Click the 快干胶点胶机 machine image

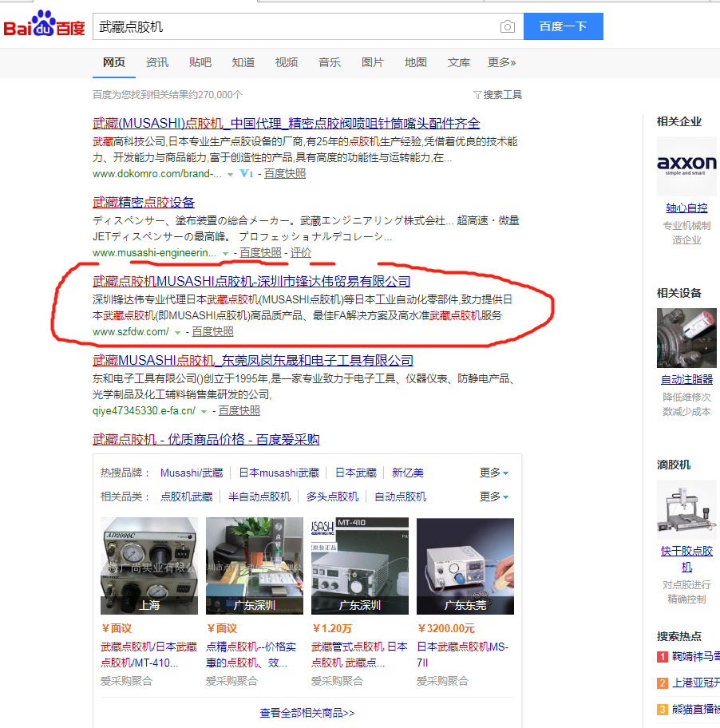coord(686,510)
